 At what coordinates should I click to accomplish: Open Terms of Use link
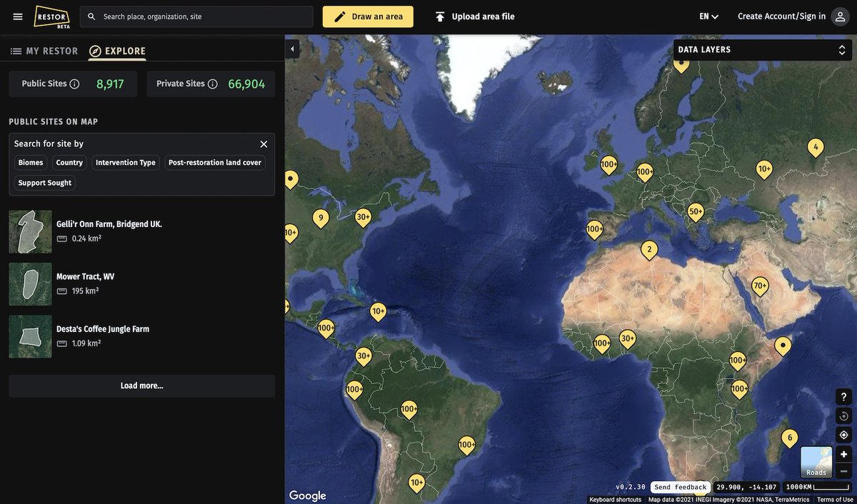[x=835, y=500]
